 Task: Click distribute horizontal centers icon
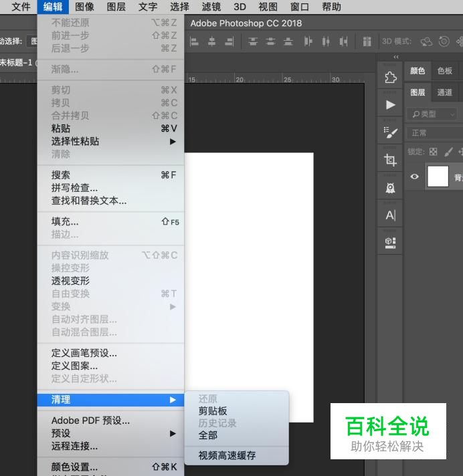326,41
